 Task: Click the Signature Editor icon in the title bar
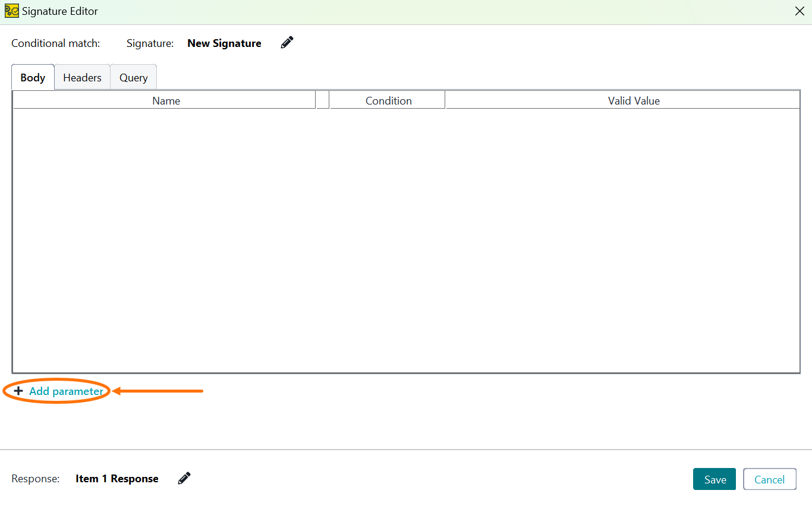click(x=11, y=11)
